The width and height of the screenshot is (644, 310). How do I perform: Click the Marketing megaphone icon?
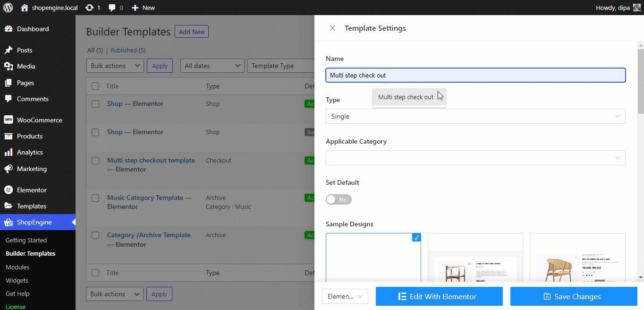8,169
